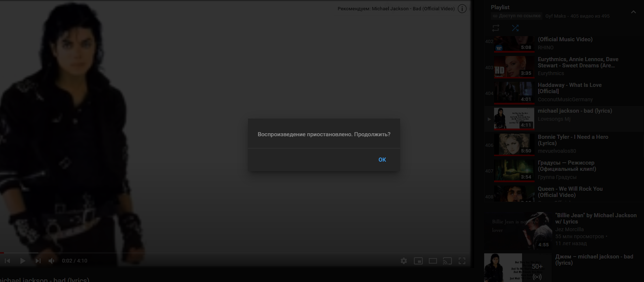Screen dimensions: 644x282
Task: Cast video to a TV
Action: click(447, 261)
